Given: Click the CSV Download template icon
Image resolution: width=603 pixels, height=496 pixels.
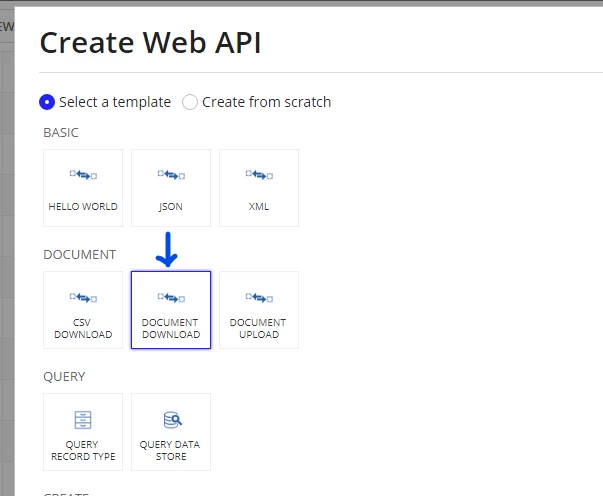Looking at the screenshot, I should click(x=83, y=297).
